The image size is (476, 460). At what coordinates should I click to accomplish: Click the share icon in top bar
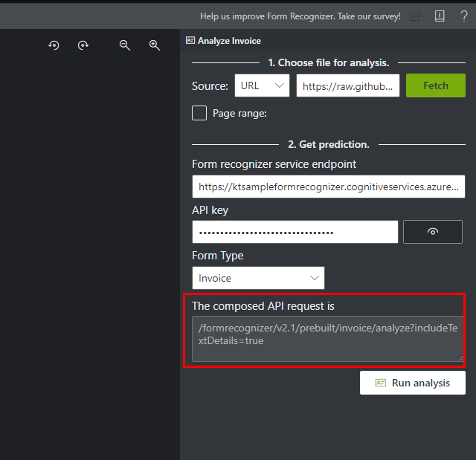click(416, 16)
